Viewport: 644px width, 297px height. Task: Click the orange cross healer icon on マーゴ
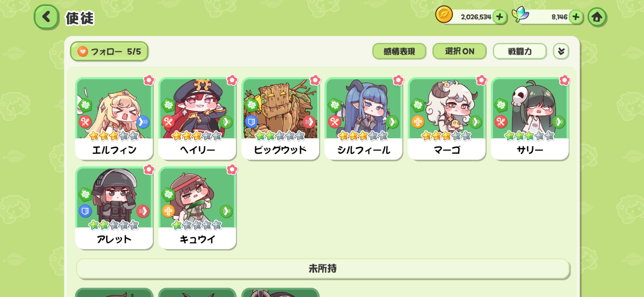point(417,122)
